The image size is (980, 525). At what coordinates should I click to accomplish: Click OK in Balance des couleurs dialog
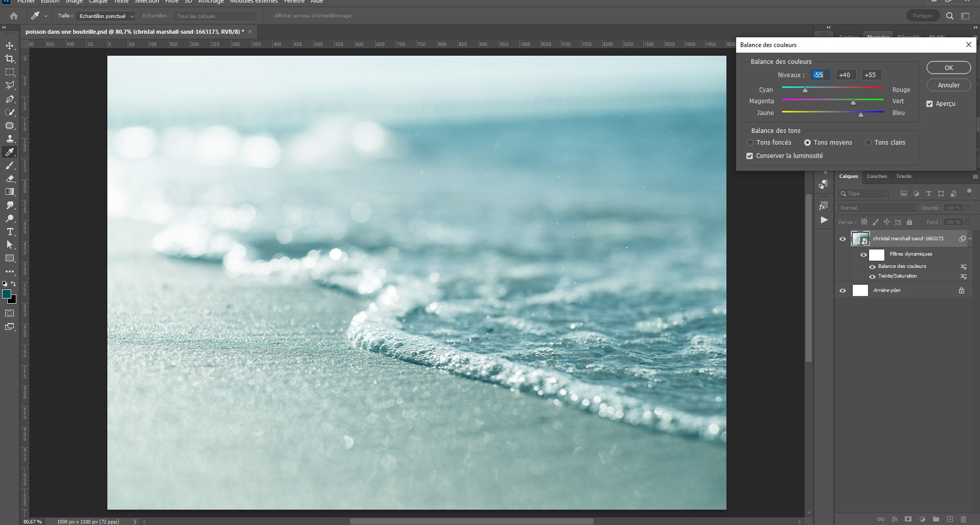(x=948, y=68)
